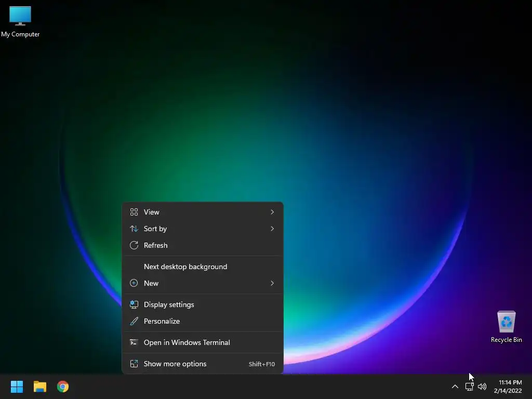
Task: Click the Windows Terminal prompt icon
Action: coord(134,342)
